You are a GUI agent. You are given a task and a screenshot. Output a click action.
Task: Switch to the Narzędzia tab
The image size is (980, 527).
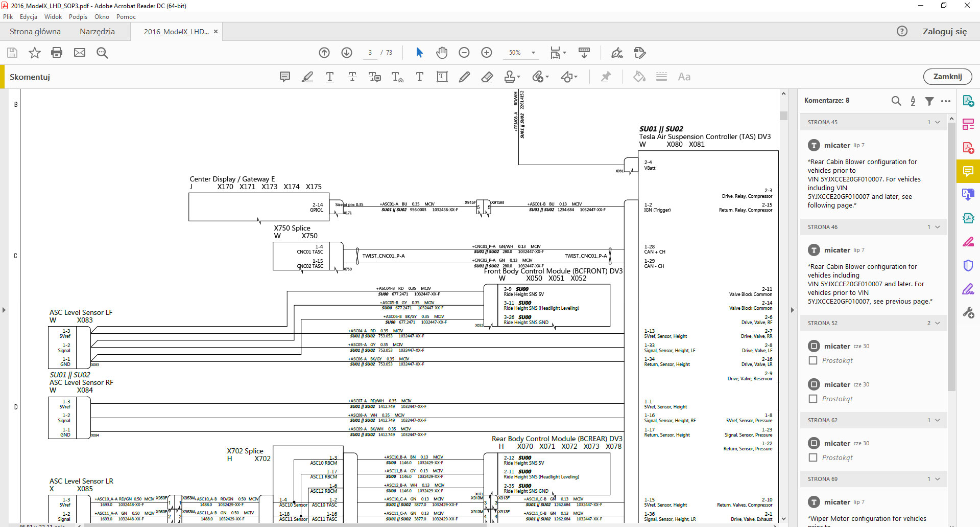click(97, 31)
